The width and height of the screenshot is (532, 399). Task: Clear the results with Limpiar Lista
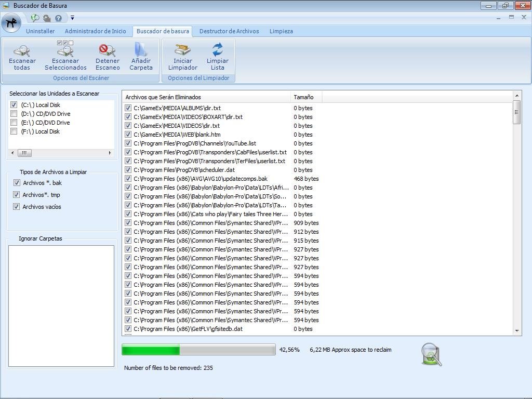point(218,56)
